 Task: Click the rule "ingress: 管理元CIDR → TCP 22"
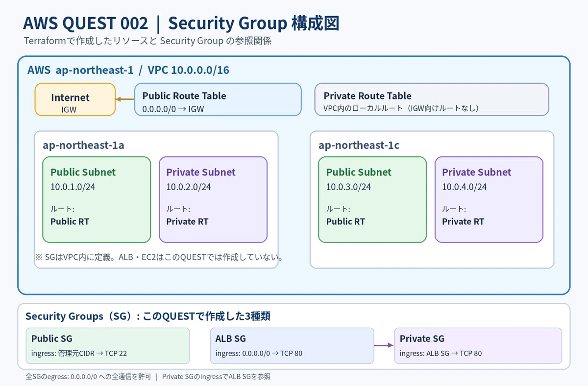click(79, 353)
